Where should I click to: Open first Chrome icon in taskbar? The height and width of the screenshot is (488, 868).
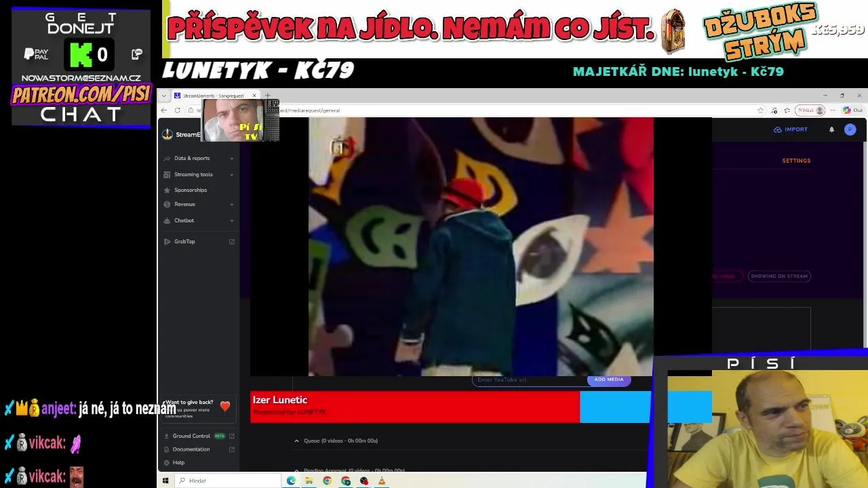coord(328,481)
